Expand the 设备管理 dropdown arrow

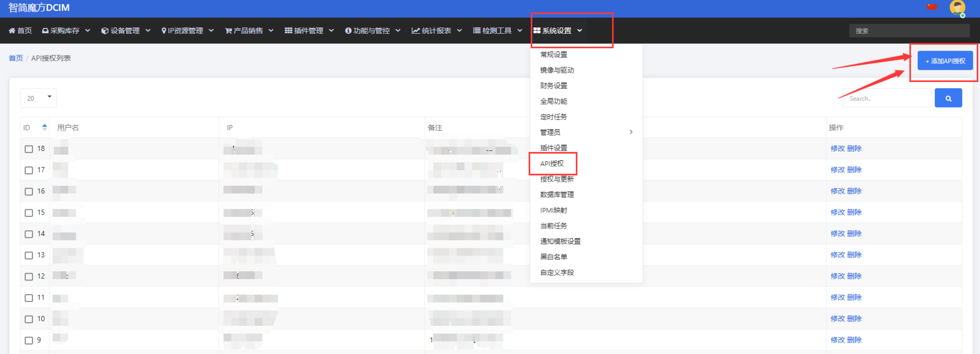coord(148,30)
